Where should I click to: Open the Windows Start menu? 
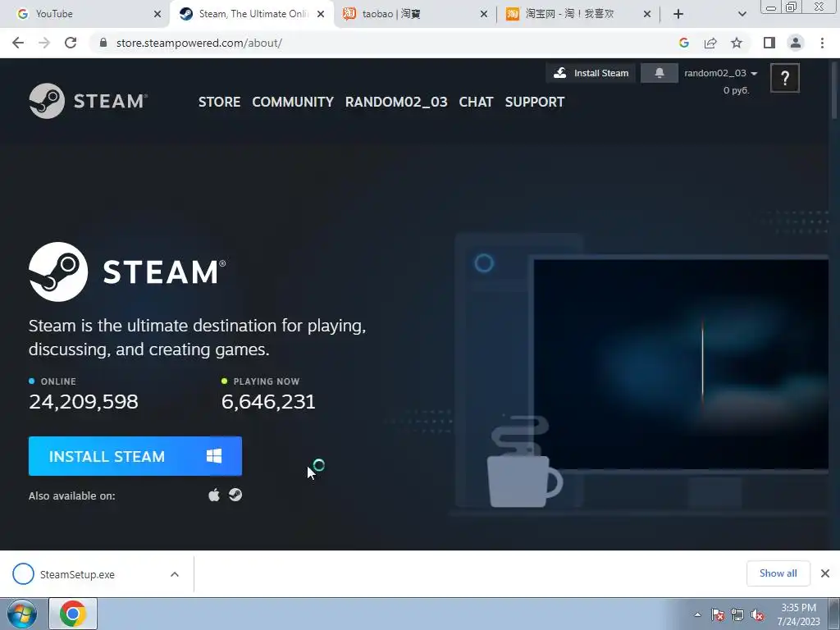coord(22,614)
